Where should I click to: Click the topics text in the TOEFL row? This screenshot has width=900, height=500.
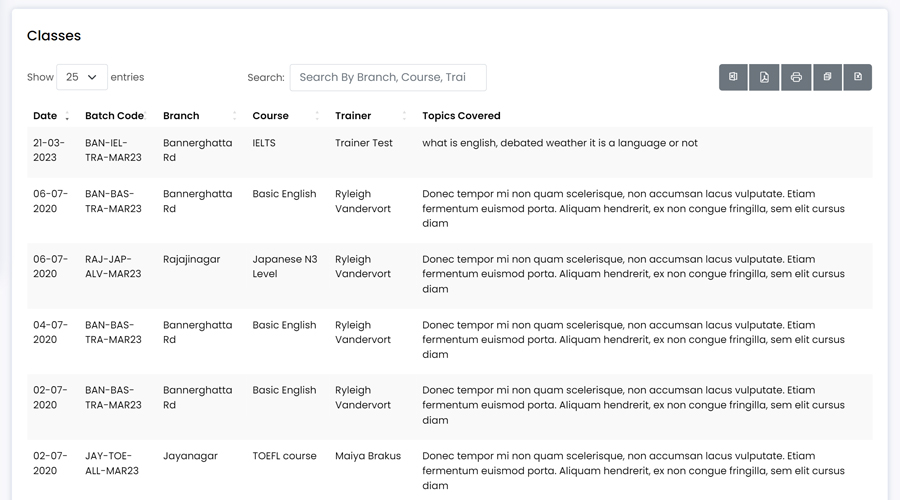pyautogui.click(x=633, y=471)
